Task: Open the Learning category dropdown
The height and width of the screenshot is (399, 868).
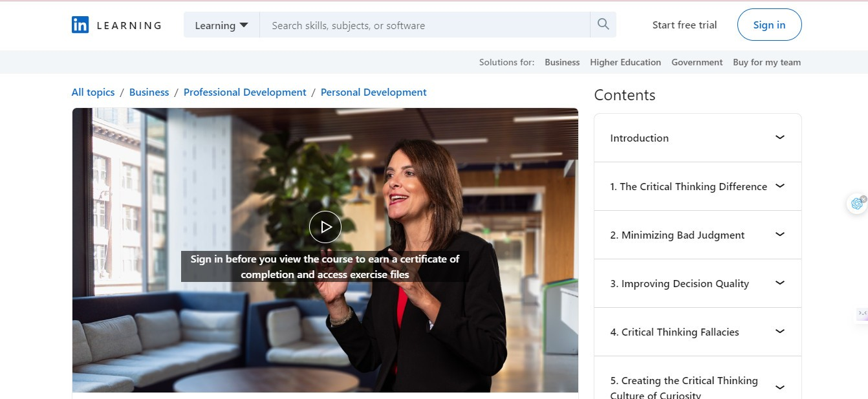Action: pos(221,25)
